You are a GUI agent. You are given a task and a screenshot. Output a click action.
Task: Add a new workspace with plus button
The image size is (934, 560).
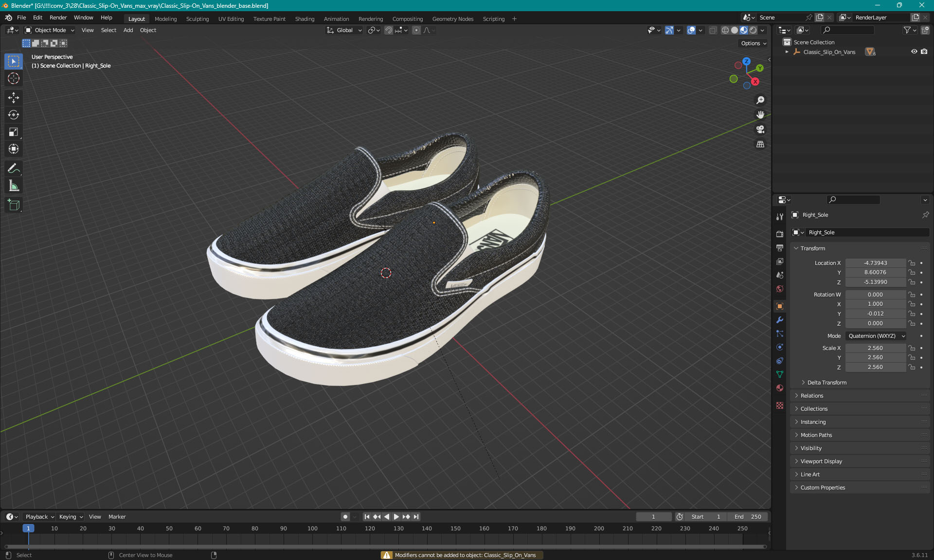pyautogui.click(x=514, y=19)
